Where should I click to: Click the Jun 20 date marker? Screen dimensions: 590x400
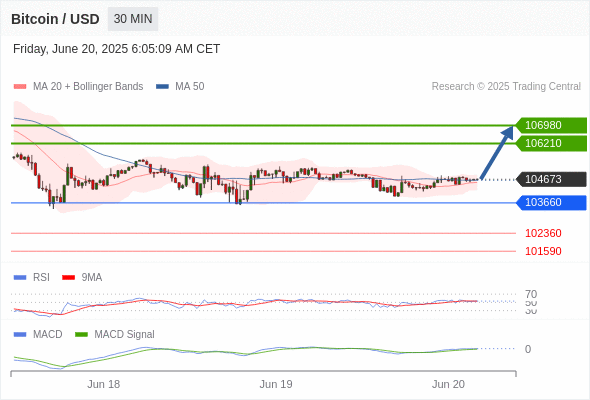[x=448, y=384]
